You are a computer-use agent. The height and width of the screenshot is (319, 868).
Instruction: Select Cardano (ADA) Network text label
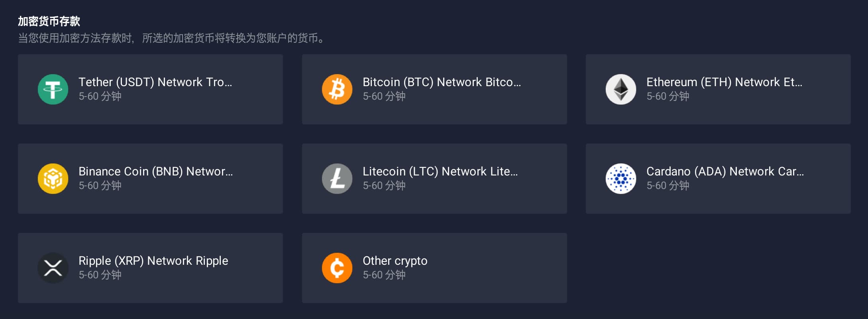(725, 171)
